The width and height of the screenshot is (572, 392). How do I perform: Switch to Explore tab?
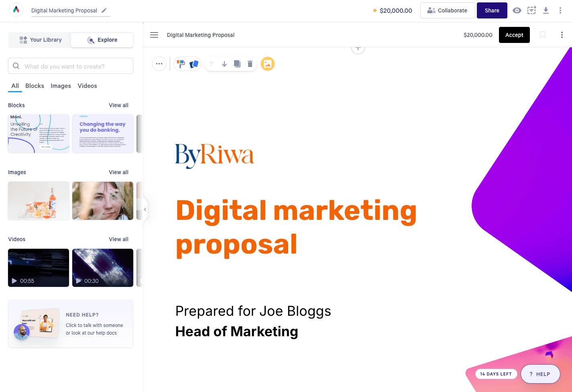point(102,40)
